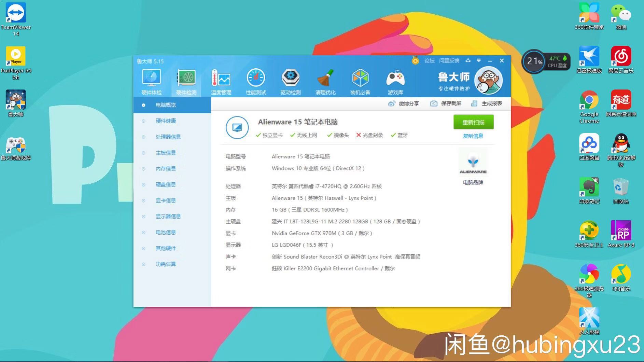Click the gold medal icon in the title bar
Image resolution: width=644 pixels, height=362 pixels.
(415, 60)
